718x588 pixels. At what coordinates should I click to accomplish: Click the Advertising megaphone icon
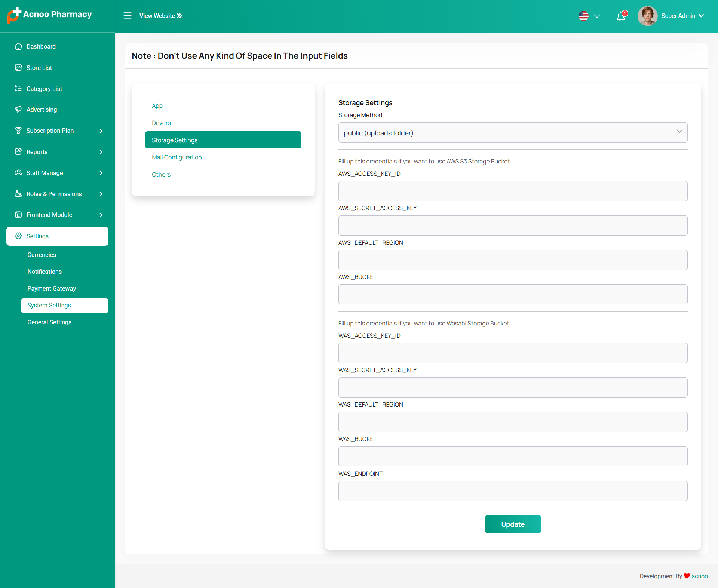coord(18,110)
